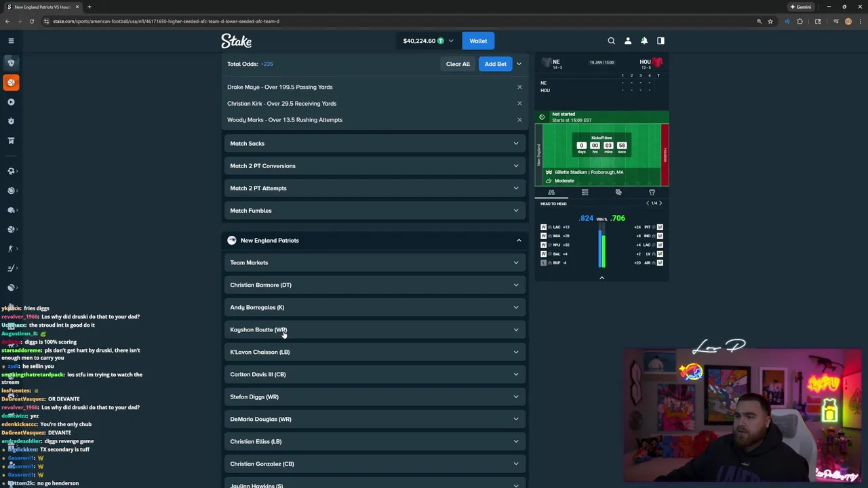The width and height of the screenshot is (868, 488).
Task: Expand the Team Markets row
Action: point(375,262)
